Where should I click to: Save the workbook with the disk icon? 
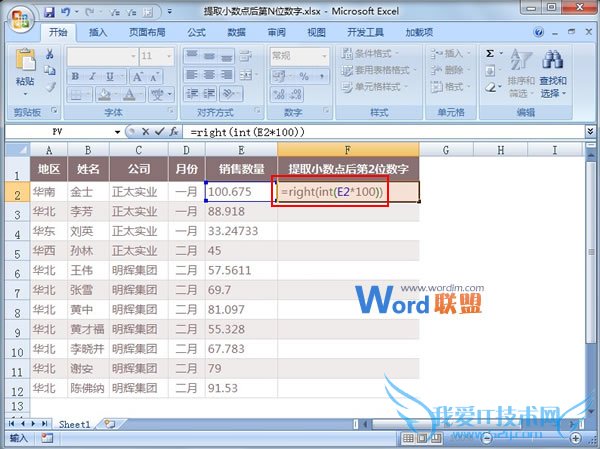tap(50, 12)
